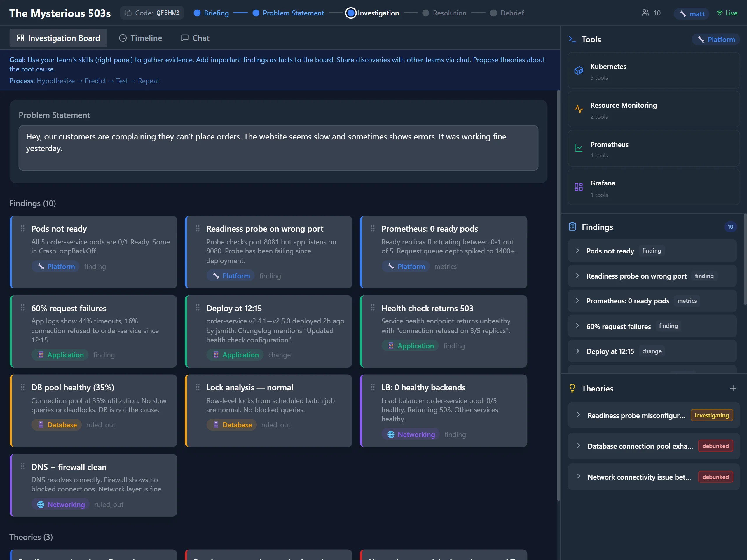Image resolution: width=747 pixels, height=560 pixels.
Task: Open the Kubernetes tools cube icon
Action: pyautogui.click(x=578, y=71)
